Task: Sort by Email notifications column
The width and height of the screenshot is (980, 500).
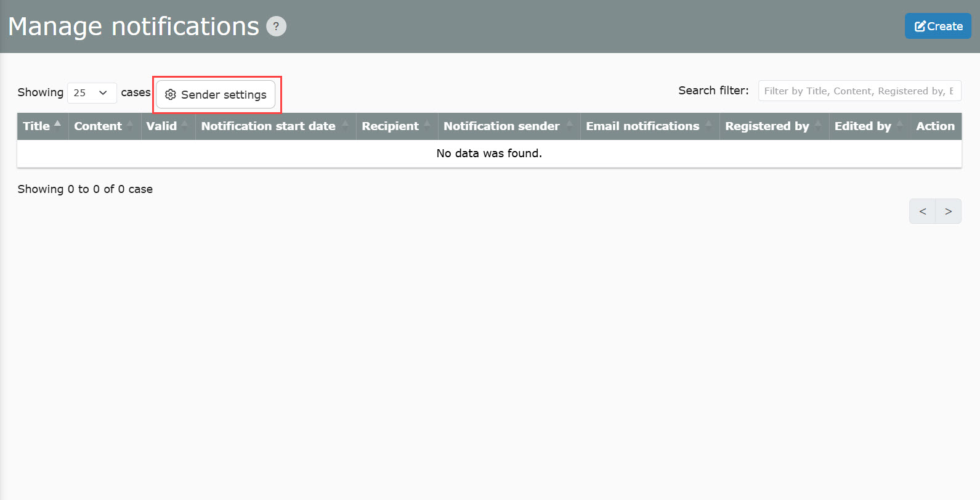Action: coord(642,126)
